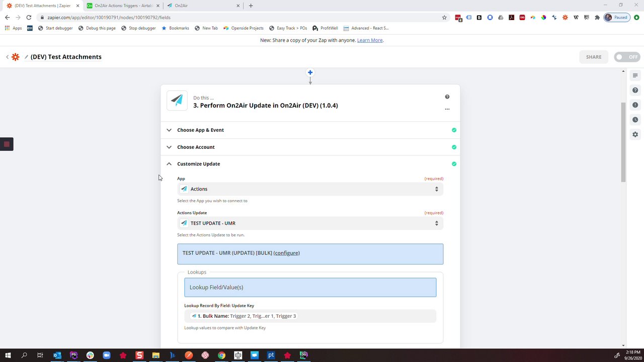Bookmark this page with the star icon
The image size is (644, 362).
coord(444,17)
